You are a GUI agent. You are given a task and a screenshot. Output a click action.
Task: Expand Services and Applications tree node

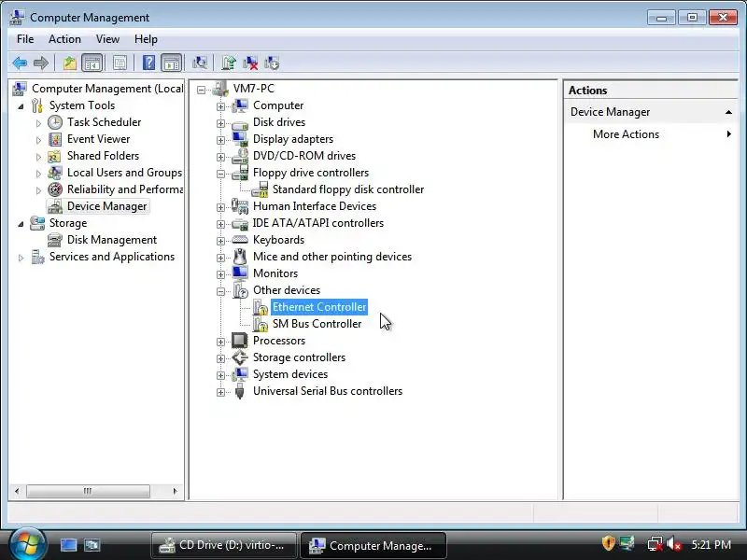tap(21, 258)
